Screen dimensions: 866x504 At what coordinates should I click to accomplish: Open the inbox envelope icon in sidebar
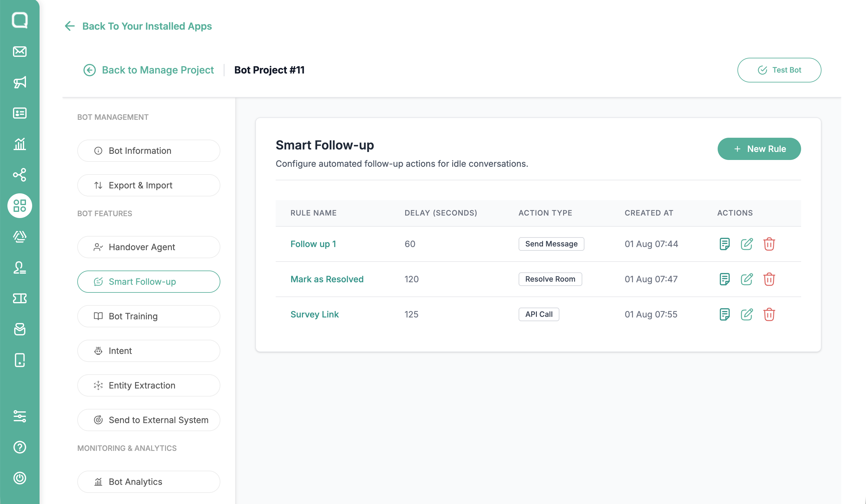[19, 52]
